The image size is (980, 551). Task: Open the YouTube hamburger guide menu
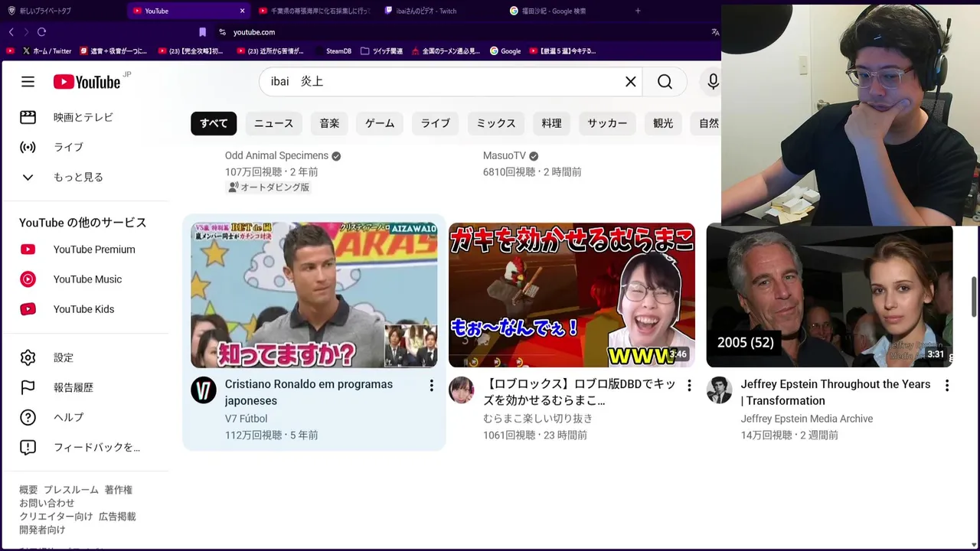pos(28,82)
